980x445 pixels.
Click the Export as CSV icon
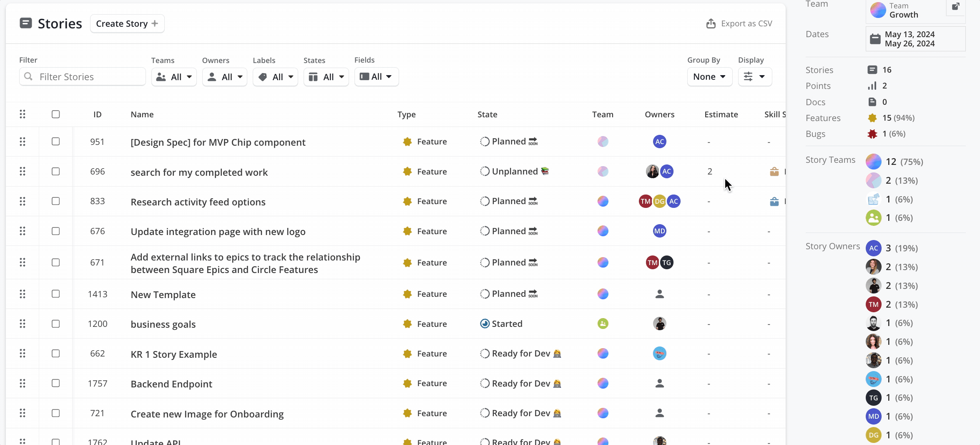(x=711, y=24)
